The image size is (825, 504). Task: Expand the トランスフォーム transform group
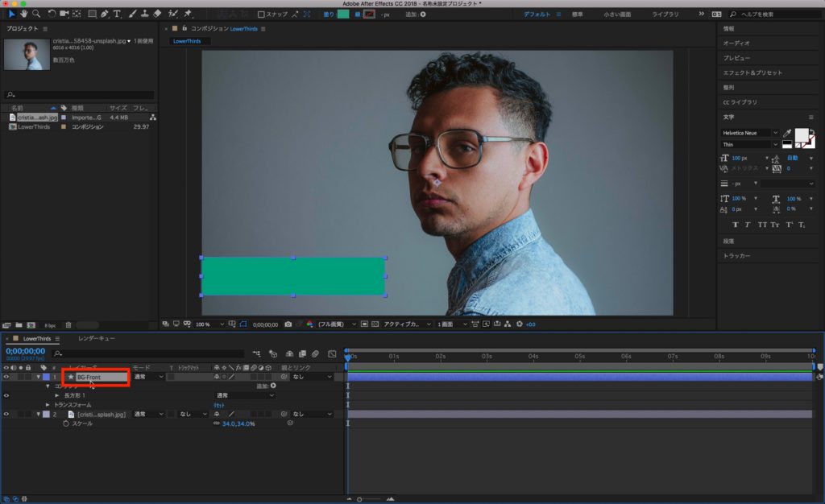(x=48, y=404)
